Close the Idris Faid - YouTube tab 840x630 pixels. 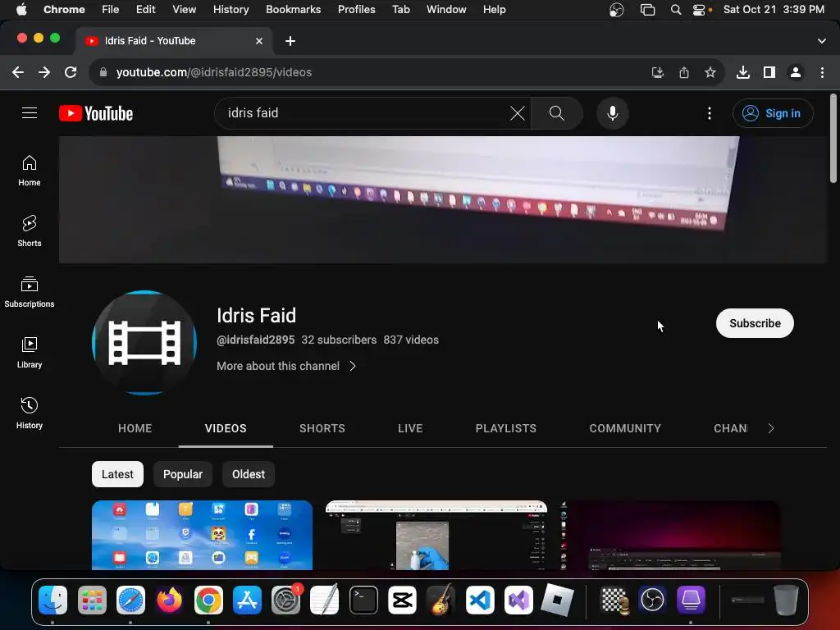coord(259,41)
